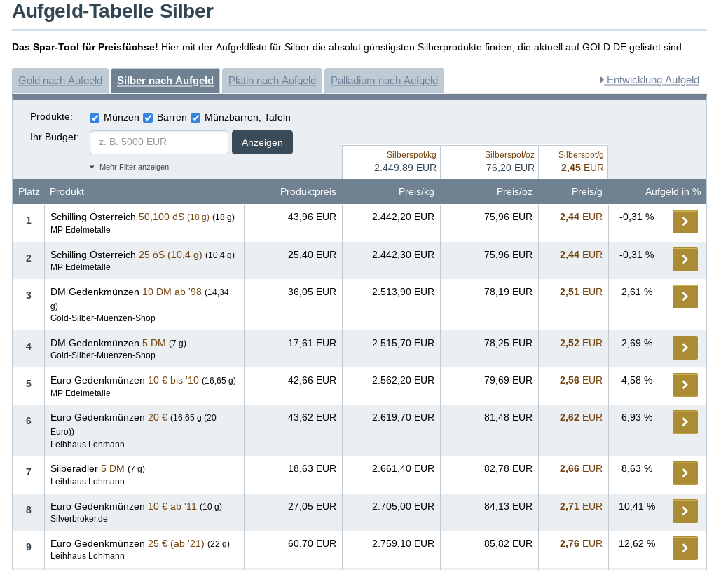
Task: Open Euro Gedenkmünzen 10 € ab '11 link
Action: pyautogui.click(x=136, y=506)
